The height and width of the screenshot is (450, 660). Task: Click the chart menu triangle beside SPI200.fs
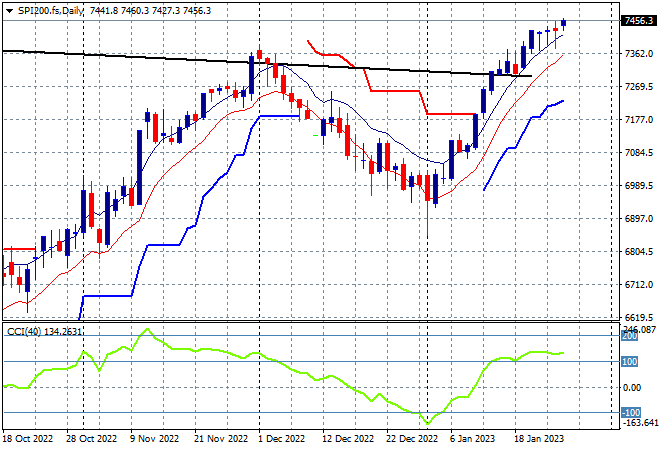click(x=9, y=11)
